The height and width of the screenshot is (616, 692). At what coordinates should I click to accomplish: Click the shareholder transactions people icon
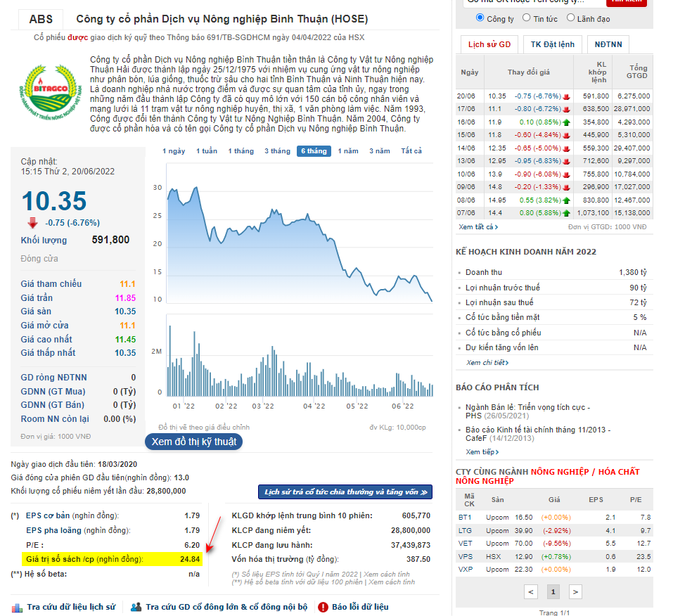(136, 607)
